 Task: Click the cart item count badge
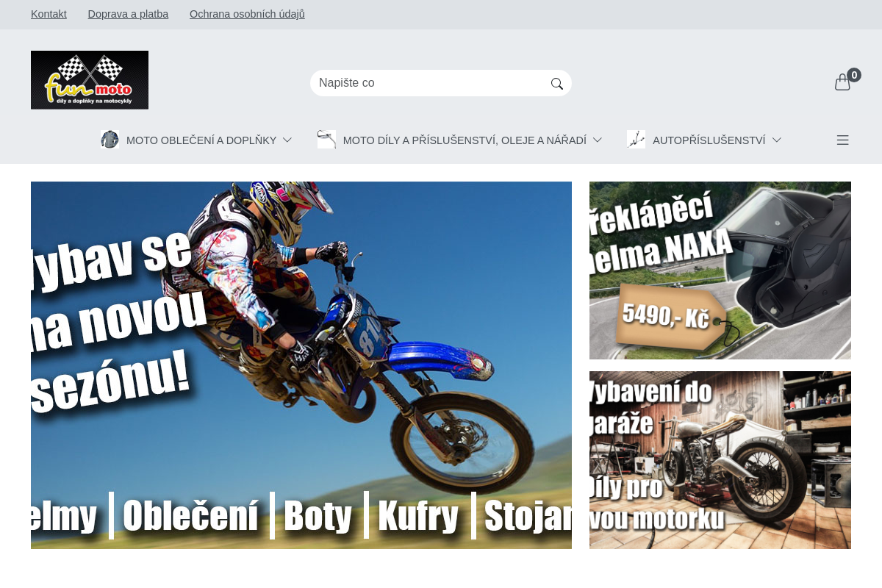point(854,75)
